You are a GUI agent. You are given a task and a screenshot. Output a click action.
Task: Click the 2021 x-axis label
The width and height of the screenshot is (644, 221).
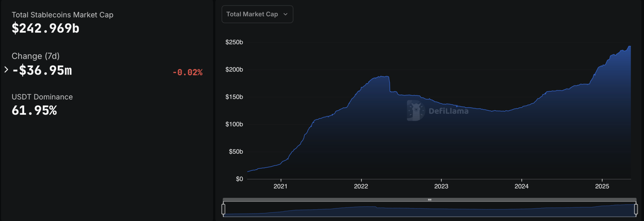click(280, 186)
